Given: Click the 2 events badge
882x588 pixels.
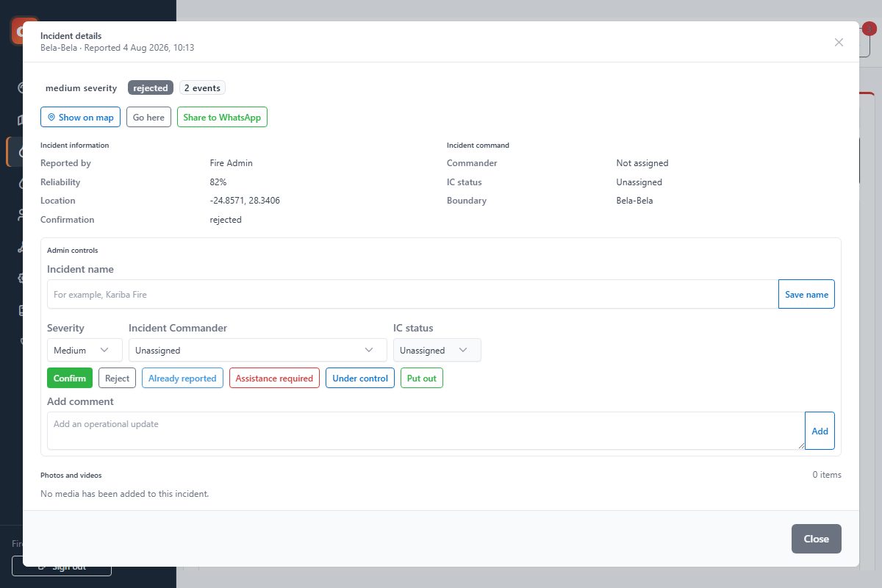Looking at the screenshot, I should 202,87.
